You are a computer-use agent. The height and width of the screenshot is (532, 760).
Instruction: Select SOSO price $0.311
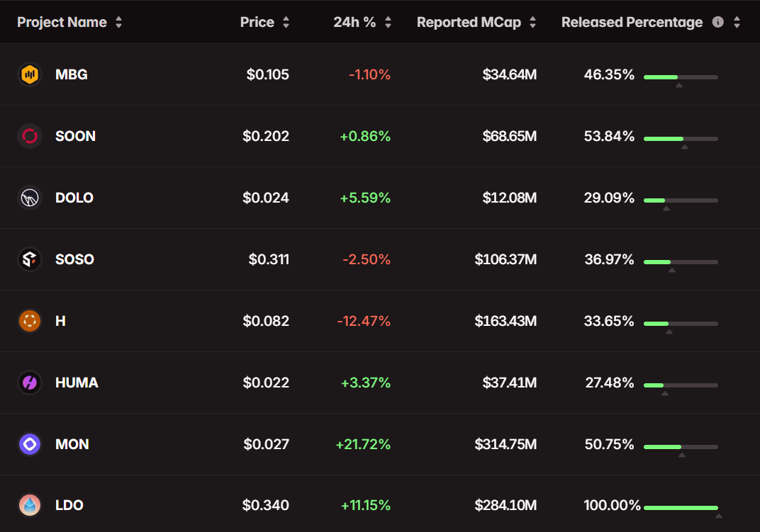click(269, 259)
